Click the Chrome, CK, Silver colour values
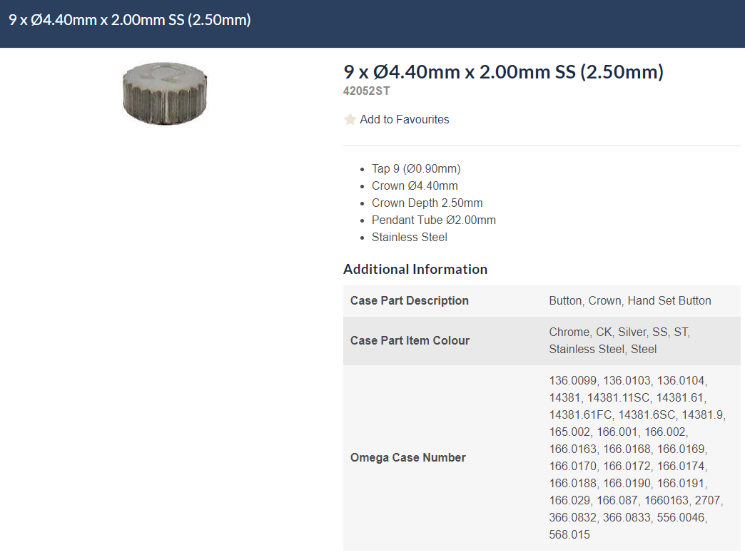 point(619,332)
